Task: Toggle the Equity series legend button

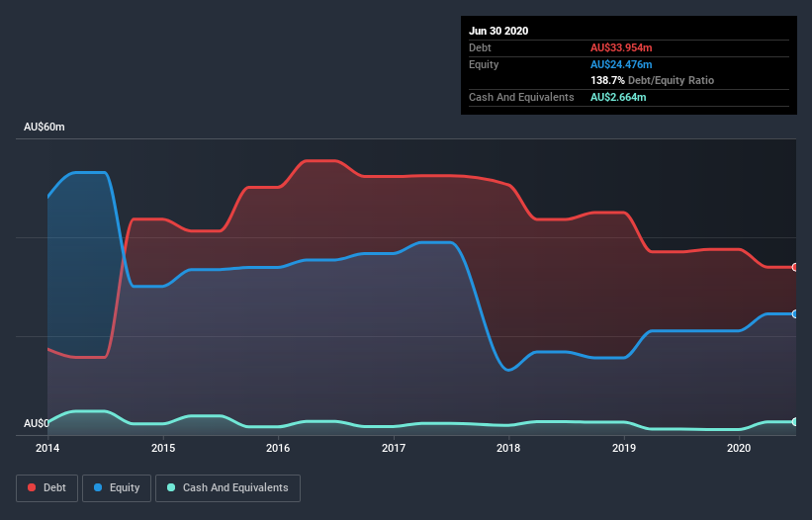Action: [x=117, y=488]
